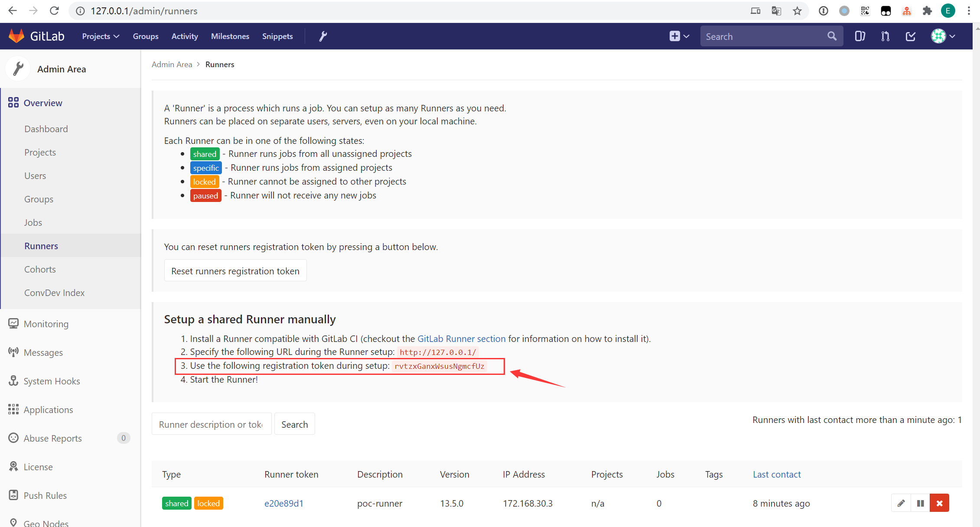Open Activity in the top navbar
This screenshot has height=527, width=980.
pos(185,36)
